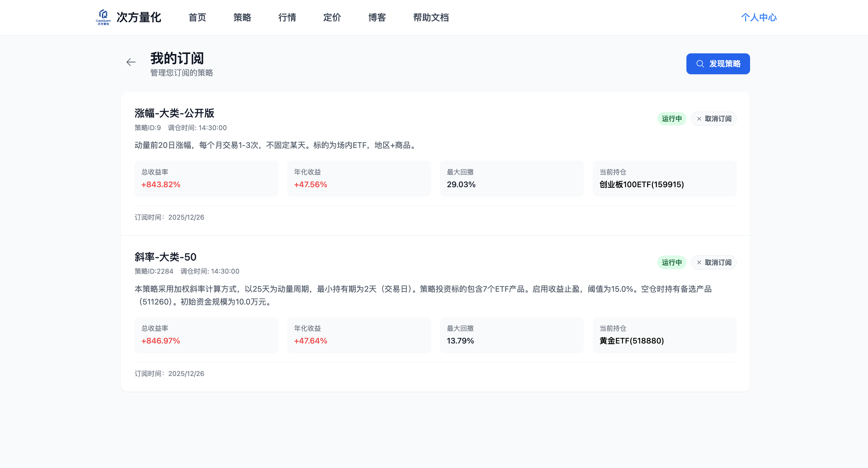
Task: Go to 个人中心 personal center
Action: [758, 17]
